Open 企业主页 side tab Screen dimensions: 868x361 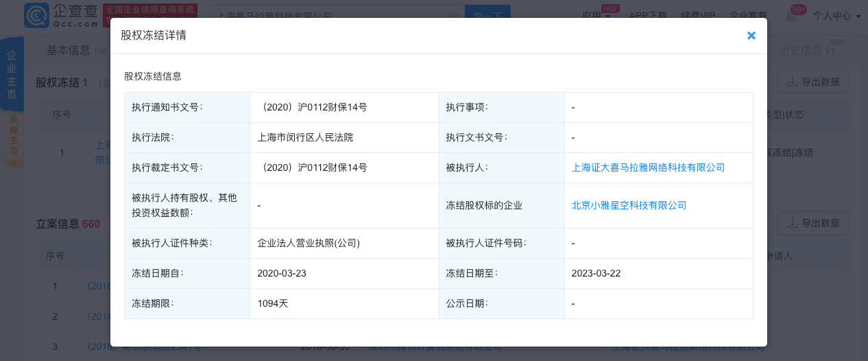(12, 74)
